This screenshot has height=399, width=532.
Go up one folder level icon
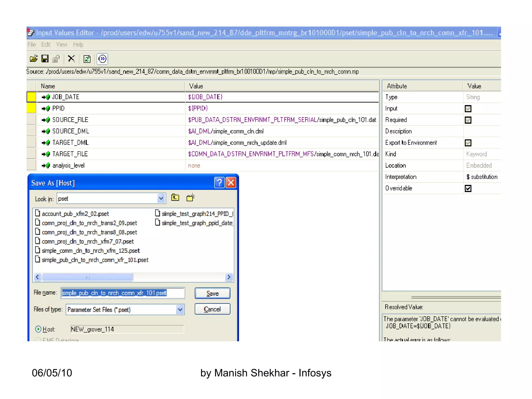pos(175,198)
